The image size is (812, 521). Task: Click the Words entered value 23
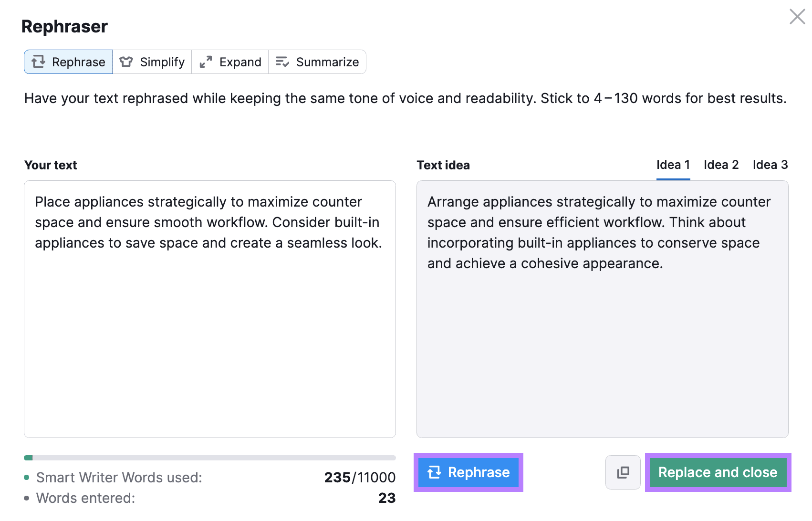click(387, 498)
